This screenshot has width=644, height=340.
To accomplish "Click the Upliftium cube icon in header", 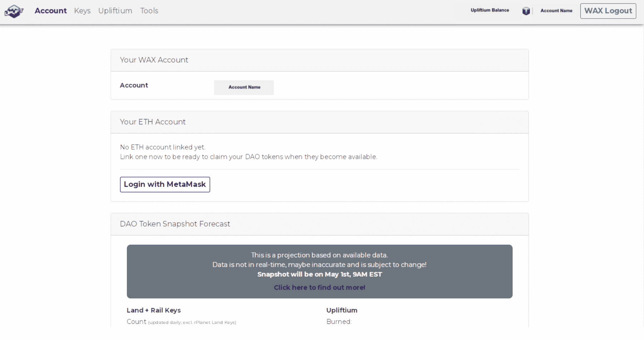I will (x=526, y=11).
